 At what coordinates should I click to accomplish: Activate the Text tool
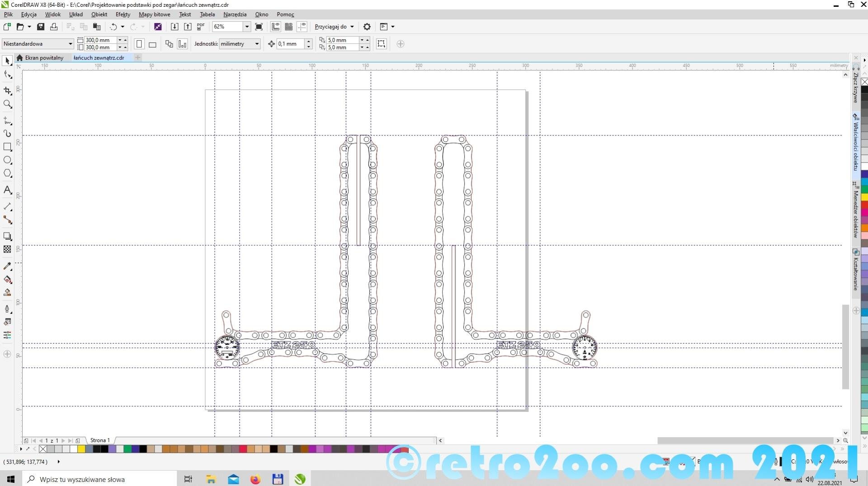pos(7,190)
